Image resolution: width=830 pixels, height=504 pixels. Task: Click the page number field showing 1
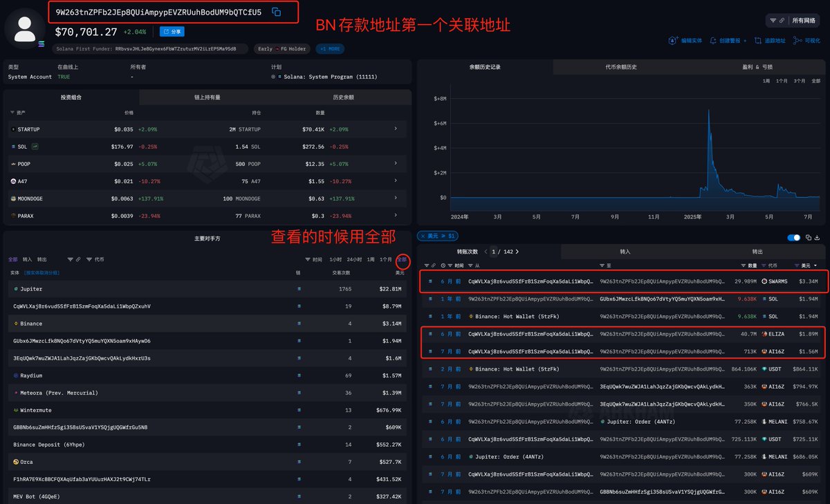pyautogui.click(x=495, y=252)
